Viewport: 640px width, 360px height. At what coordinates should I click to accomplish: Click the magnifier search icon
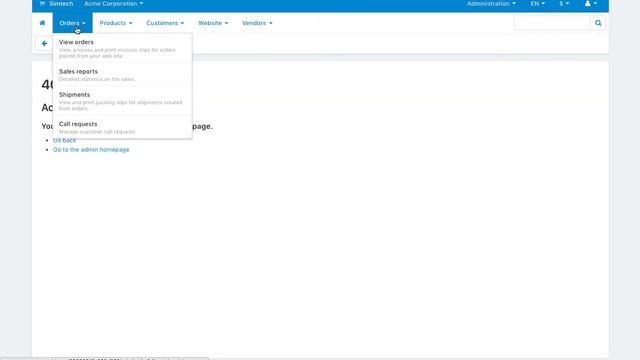(x=598, y=23)
